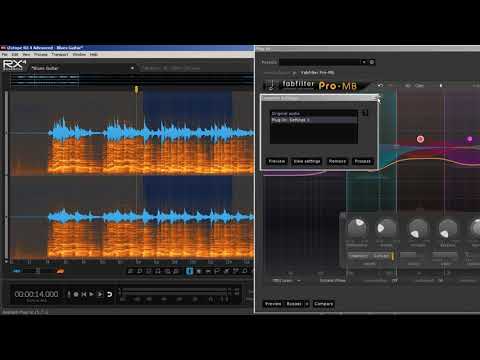Open the Window menu in RX 4
The height and width of the screenshot is (360, 480).
(79, 54)
